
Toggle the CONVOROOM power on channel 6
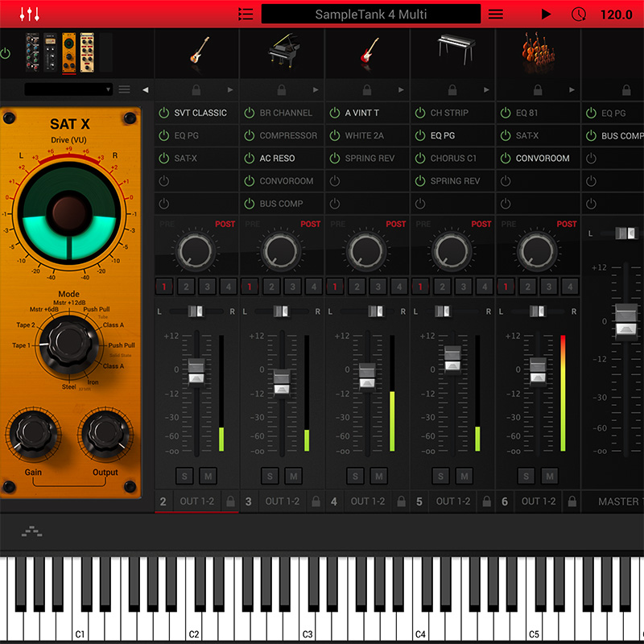point(506,159)
